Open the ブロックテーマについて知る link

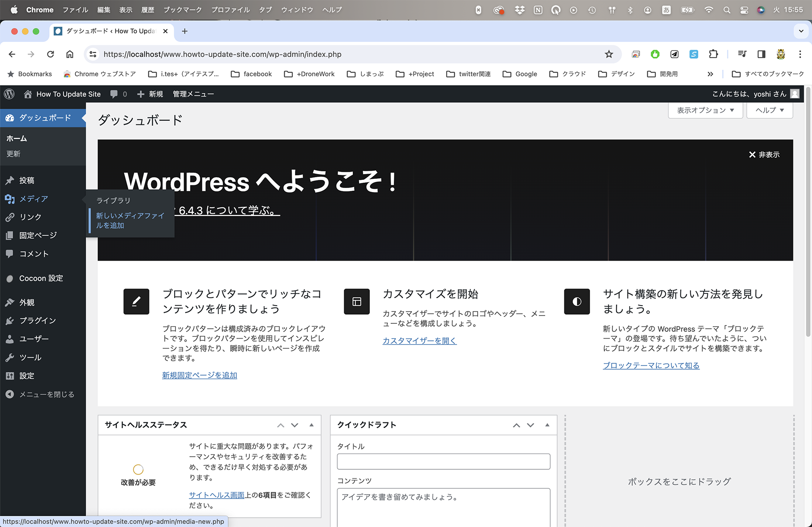point(651,366)
